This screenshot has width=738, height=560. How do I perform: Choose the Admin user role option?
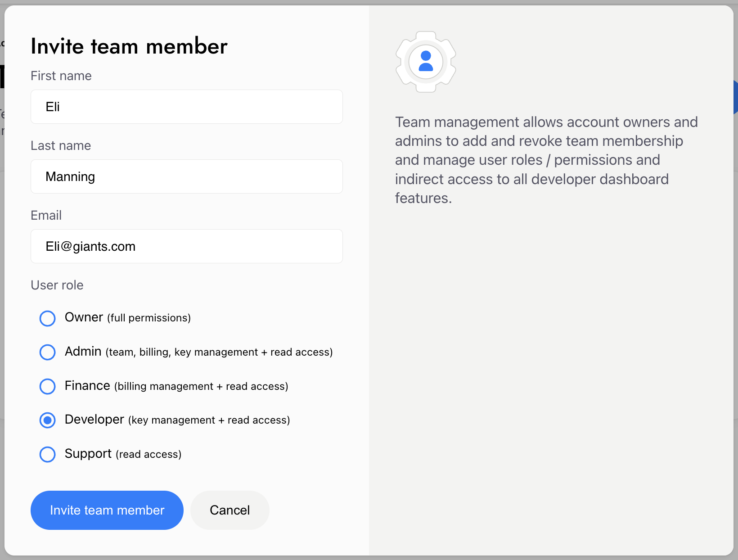click(47, 352)
